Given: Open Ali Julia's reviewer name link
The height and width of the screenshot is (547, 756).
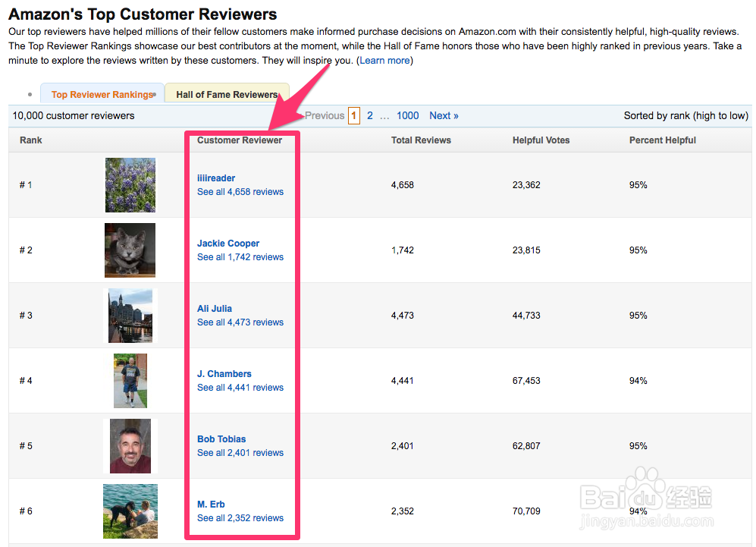Looking at the screenshot, I should point(215,309).
